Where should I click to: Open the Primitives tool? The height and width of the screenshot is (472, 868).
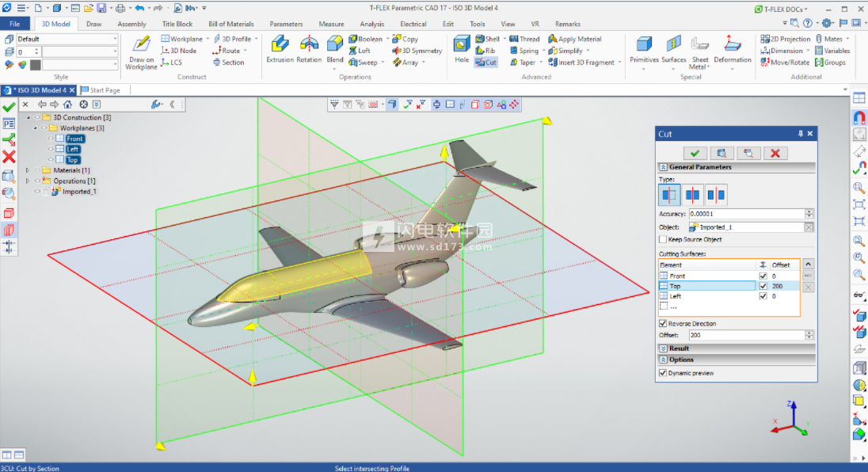tap(644, 50)
